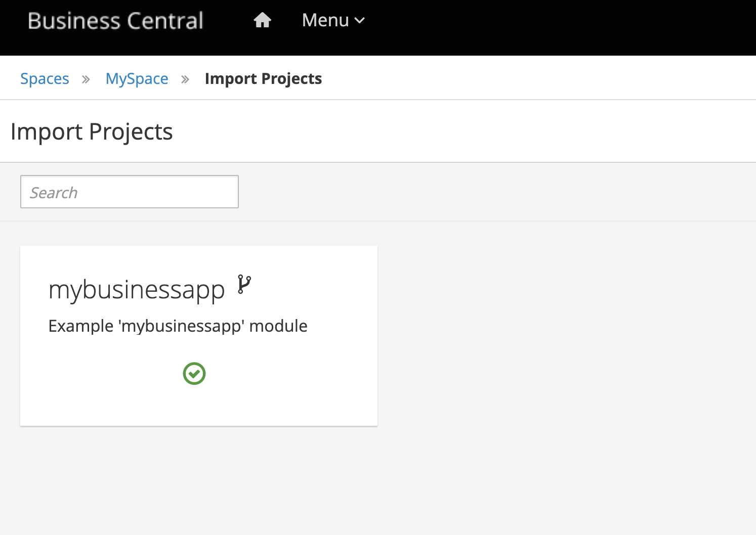Screen dimensions: 756x535
Task: Go to the home page icon
Action: point(262,20)
